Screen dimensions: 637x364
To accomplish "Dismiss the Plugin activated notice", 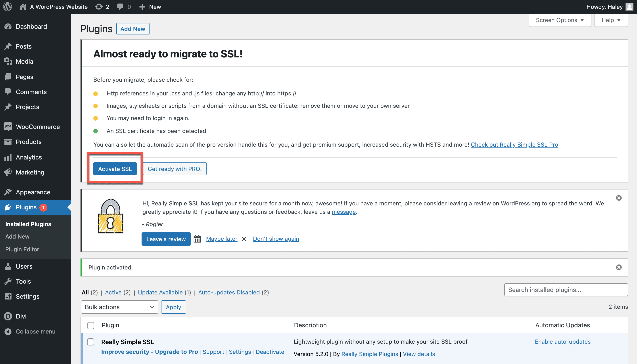I will coord(619,267).
